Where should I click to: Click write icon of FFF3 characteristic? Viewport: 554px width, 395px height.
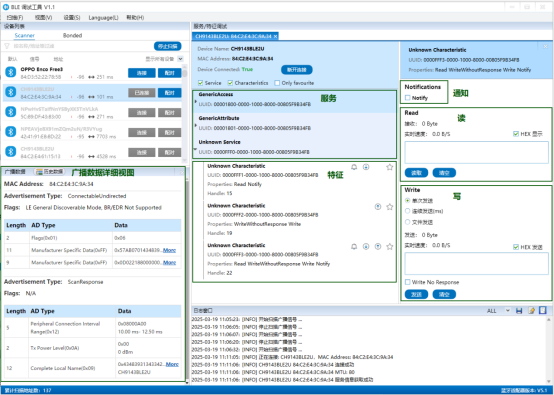[x=378, y=246]
